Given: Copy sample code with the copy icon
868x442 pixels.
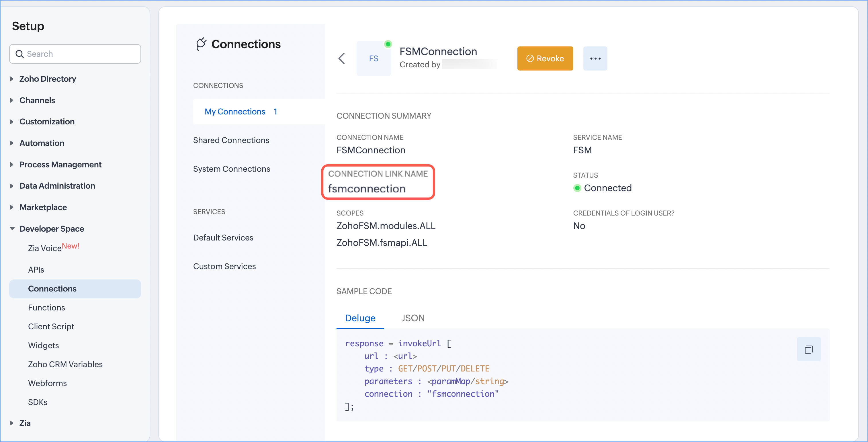Looking at the screenshot, I should point(808,349).
